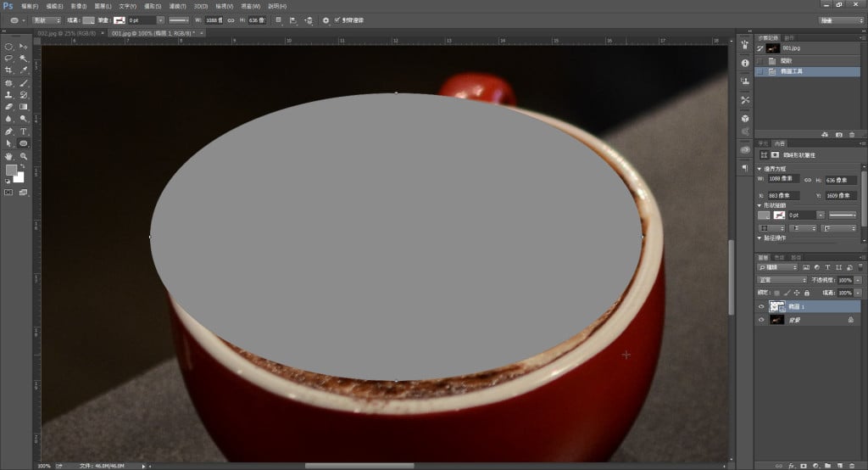The width and height of the screenshot is (868, 470).
Task: Click the camera snapshot icon in History panel
Action: pos(838,134)
